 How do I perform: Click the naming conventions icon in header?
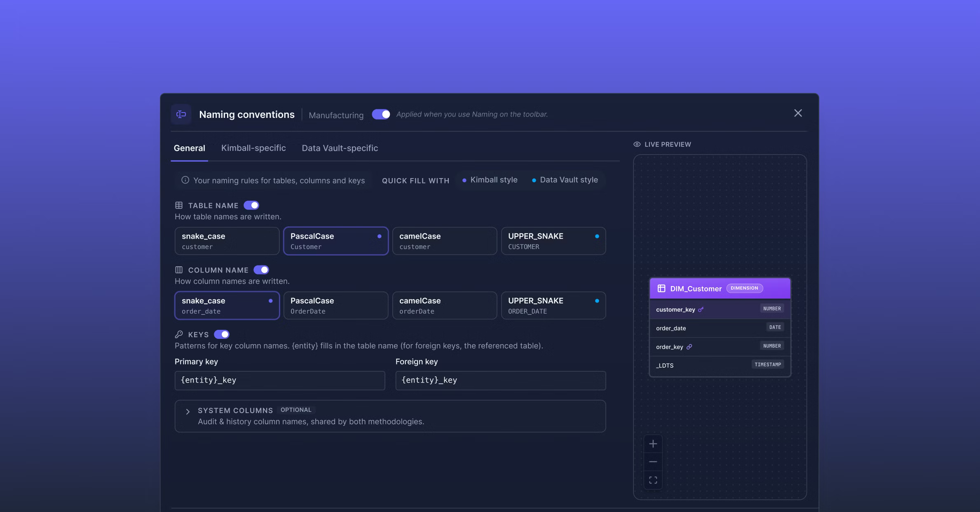point(181,114)
